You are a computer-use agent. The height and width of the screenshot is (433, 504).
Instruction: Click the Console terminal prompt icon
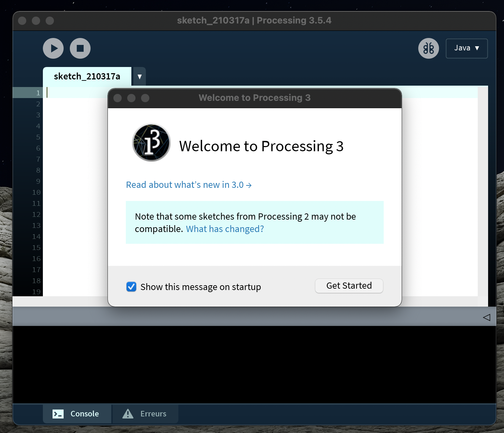tap(58, 414)
